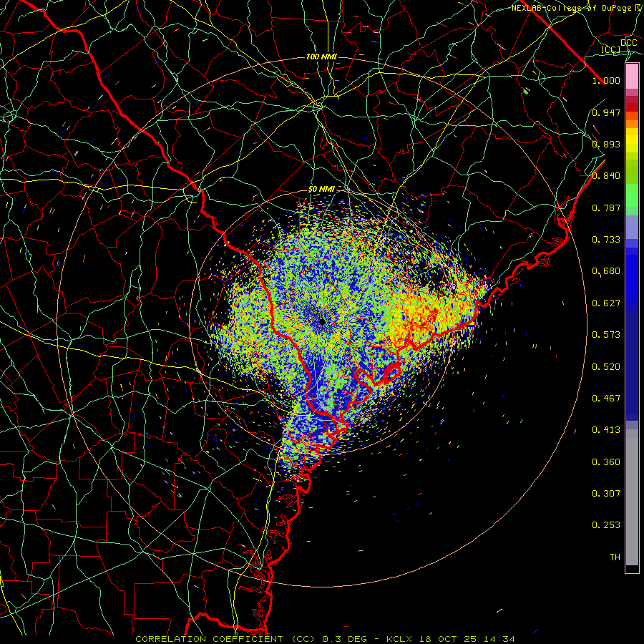Click the [CC] label above color bar
644x644 pixels.
[611, 49]
